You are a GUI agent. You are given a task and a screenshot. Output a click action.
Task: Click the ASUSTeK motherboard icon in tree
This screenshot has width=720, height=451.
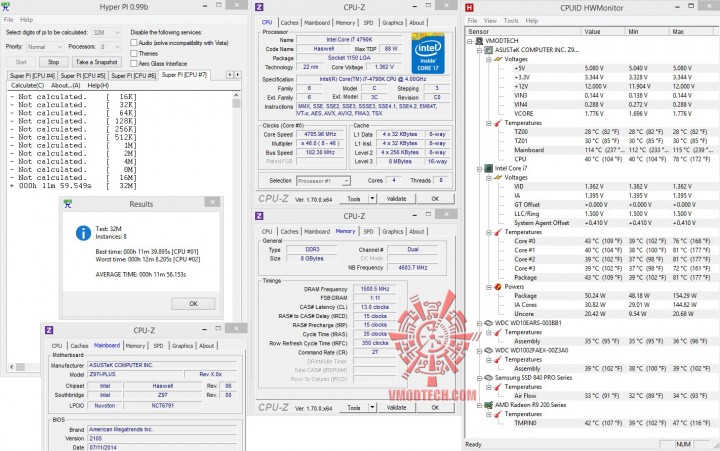[489, 50]
